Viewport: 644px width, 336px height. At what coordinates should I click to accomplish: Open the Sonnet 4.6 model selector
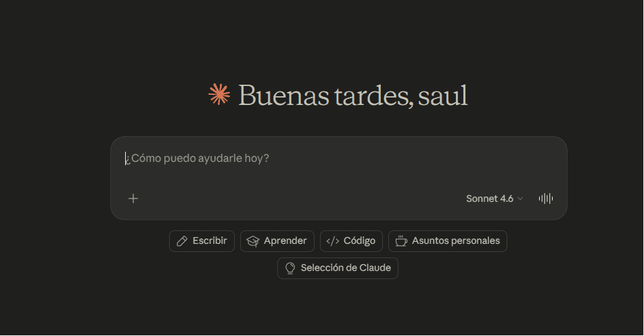495,198
